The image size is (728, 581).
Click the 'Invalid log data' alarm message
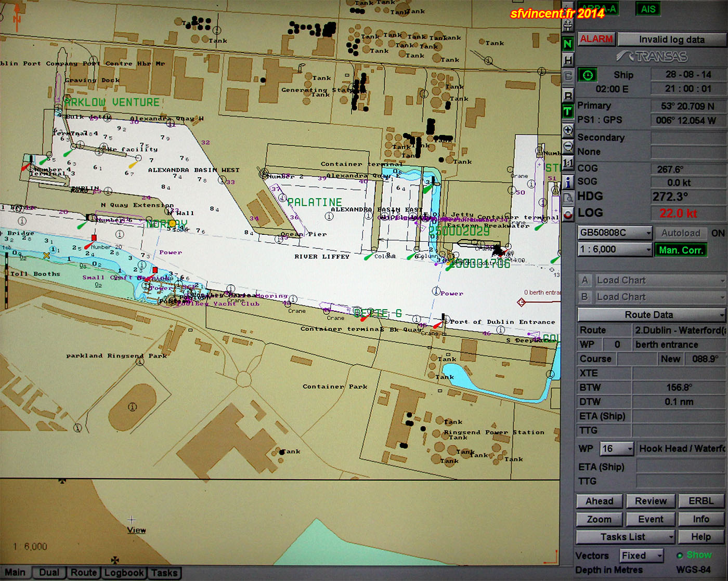[x=671, y=39]
